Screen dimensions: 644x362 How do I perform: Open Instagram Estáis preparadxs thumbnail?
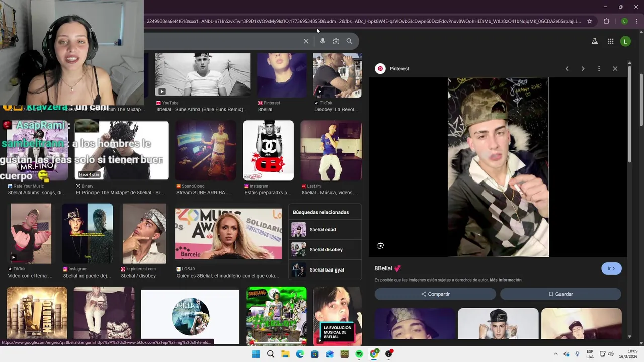point(268,150)
